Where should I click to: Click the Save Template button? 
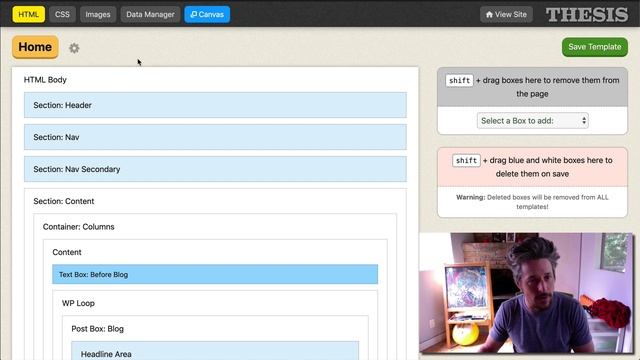point(595,47)
